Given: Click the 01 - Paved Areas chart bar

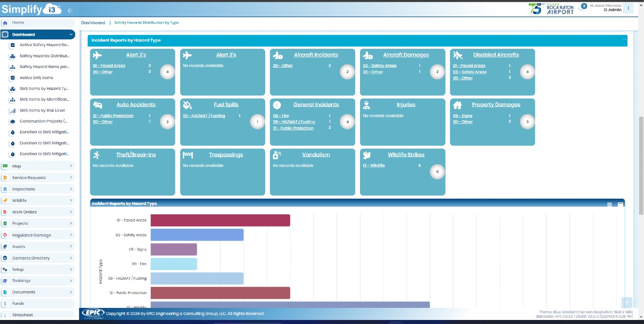Looking at the screenshot, I should (x=220, y=220).
